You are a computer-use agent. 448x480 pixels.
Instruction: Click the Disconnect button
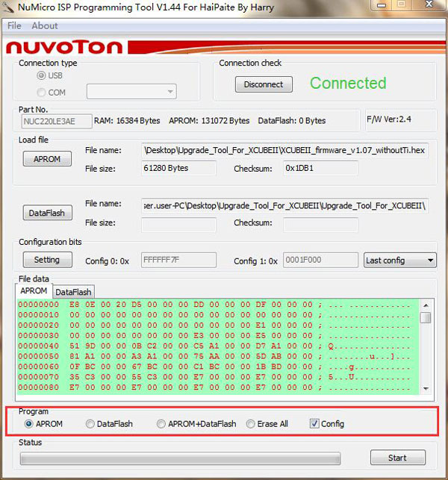click(264, 84)
